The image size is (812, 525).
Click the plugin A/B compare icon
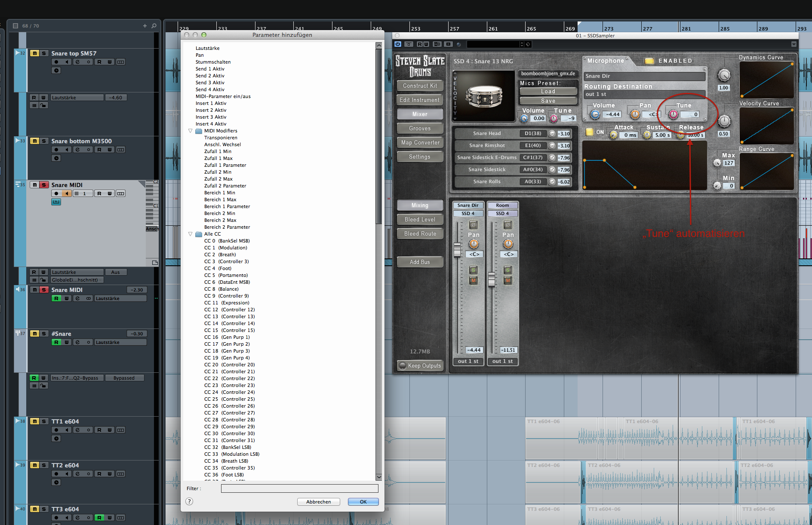tap(437, 44)
